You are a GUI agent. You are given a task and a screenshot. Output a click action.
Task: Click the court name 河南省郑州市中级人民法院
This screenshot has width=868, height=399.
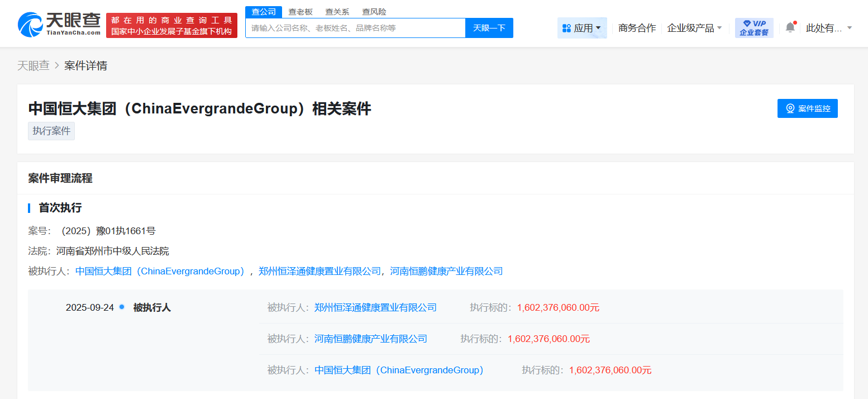pyautogui.click(x=112, y=251)
